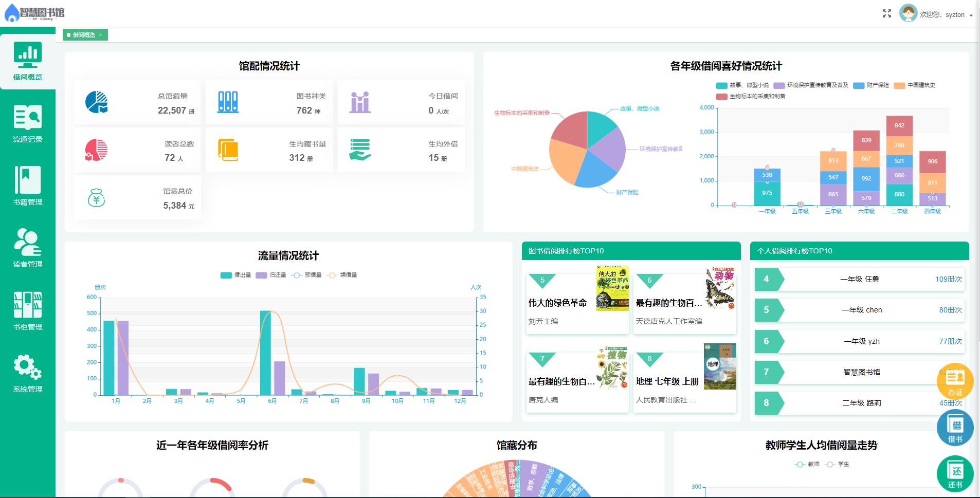Open the 书柜管理 sidebar module

tap(28, 311)
